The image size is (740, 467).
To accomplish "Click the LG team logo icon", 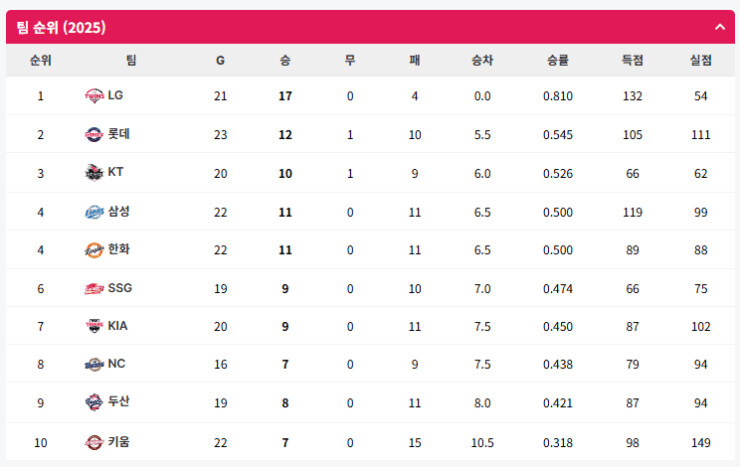I will click(x=94, y=96).
